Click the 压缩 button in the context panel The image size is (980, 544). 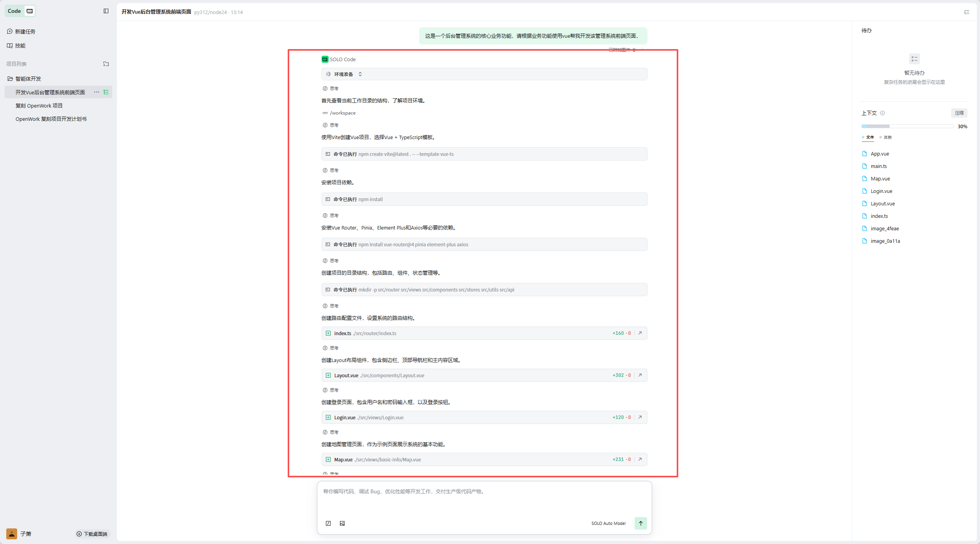[x=959, y=113]
